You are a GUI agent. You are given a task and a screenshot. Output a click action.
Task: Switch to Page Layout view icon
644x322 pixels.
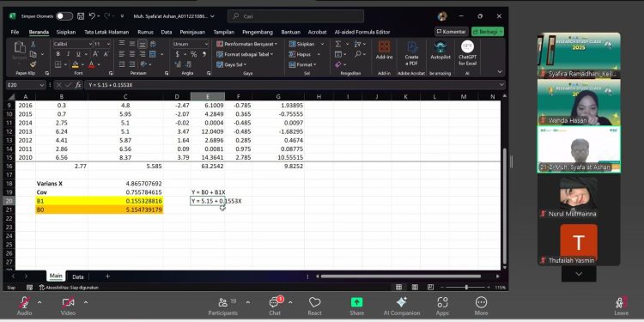click(x=415, y=288)
